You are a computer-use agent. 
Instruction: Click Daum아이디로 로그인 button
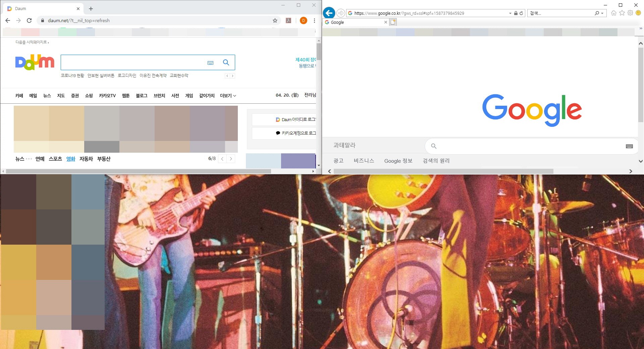(284, 119)
